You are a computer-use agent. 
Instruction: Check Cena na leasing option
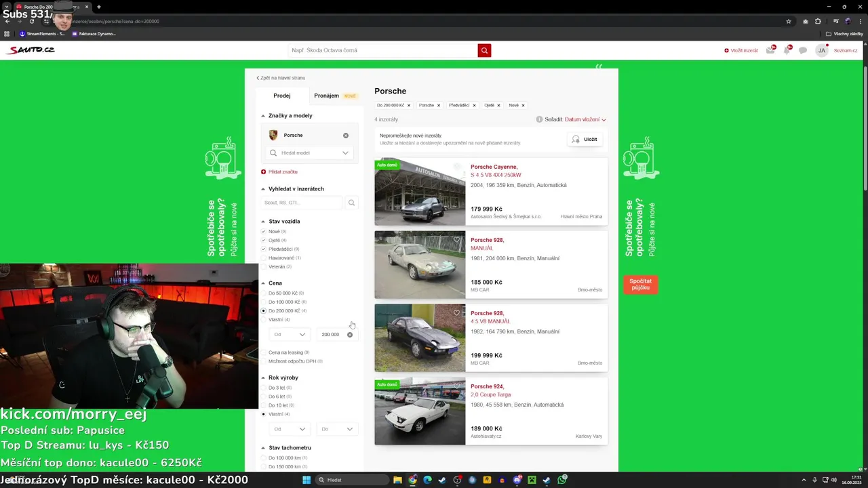coord(264,353)
